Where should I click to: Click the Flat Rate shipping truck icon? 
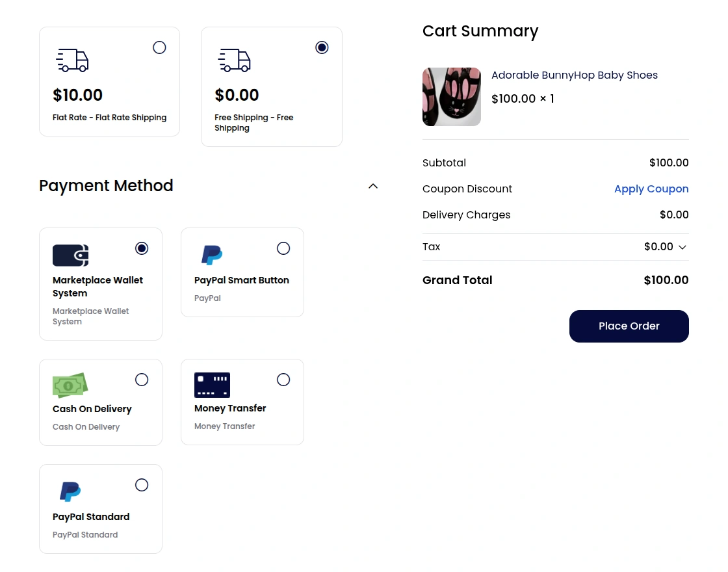coord(72,60)
